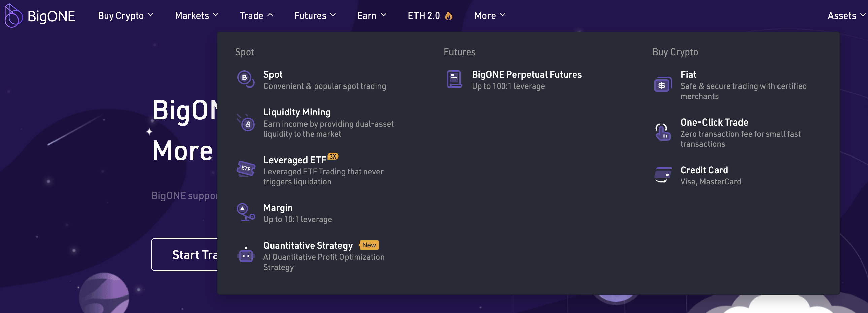868x313 pixels.
Task: Expand the Buy Crypto dropdown
Action: pos(125,15)
